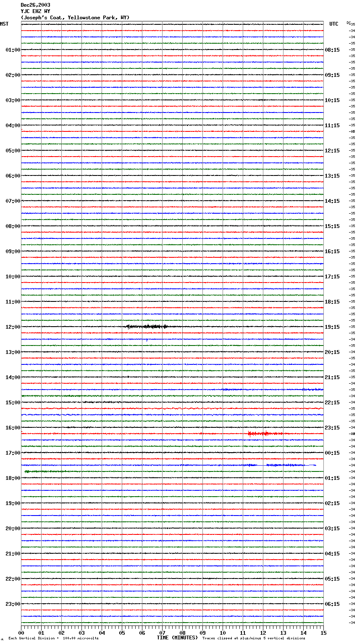
Task: Select the 19:00 MST row label
Action: 13,503
